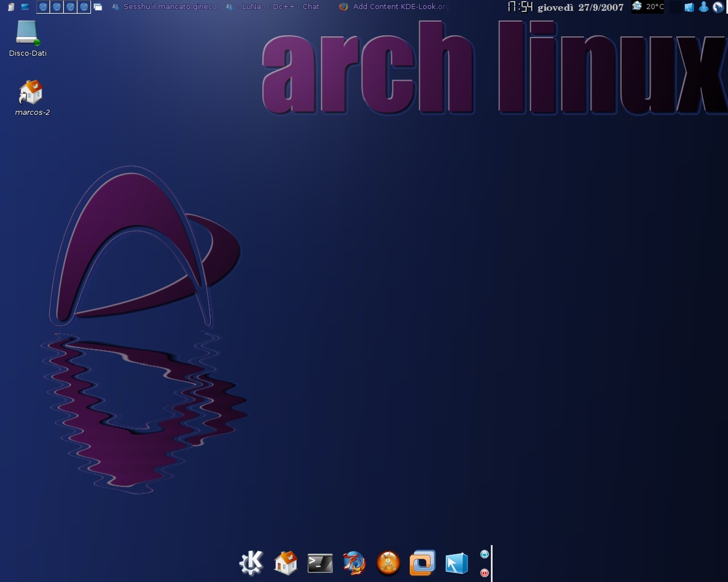Launch VMware from the bottom dock
728x582 pixels.
pos(423,563)
